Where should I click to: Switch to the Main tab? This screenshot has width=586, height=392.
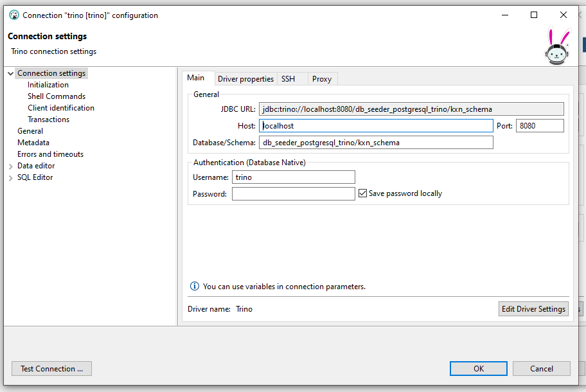(196, 78)
